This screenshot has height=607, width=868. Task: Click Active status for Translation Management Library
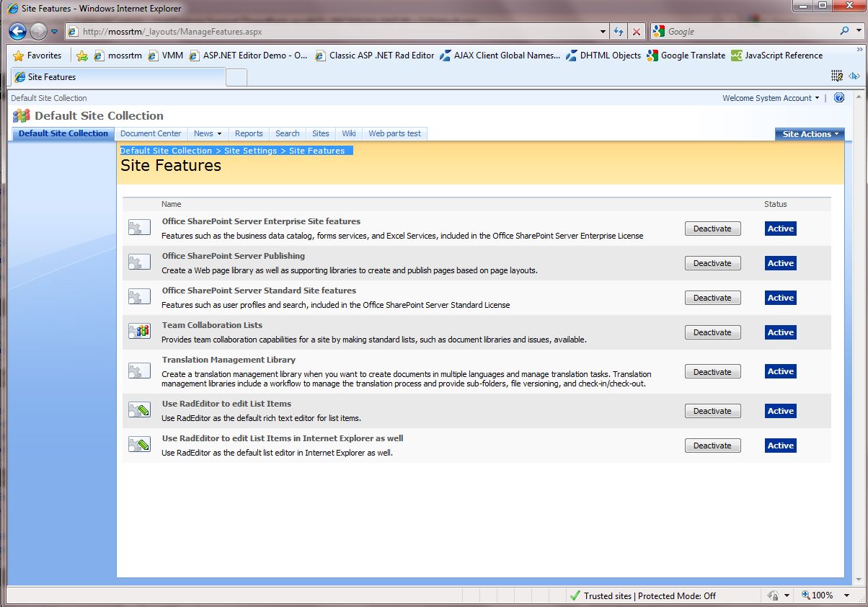click(781, 371)
